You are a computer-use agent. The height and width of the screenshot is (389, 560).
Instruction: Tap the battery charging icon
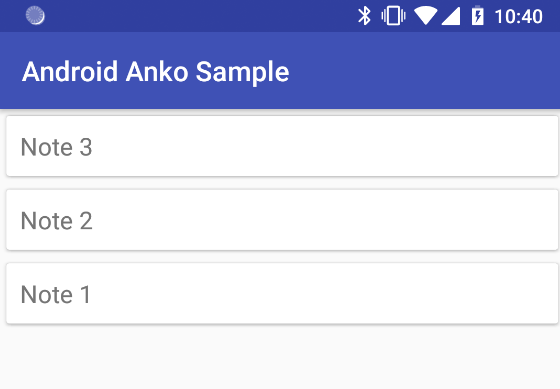tap(478, 16)
